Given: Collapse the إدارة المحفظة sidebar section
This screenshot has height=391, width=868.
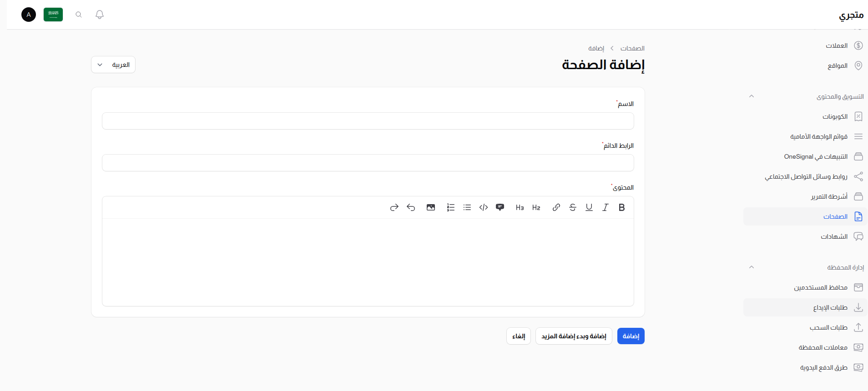Looking at the screenshot, I should pyautogui.click(x=752, y=267).
